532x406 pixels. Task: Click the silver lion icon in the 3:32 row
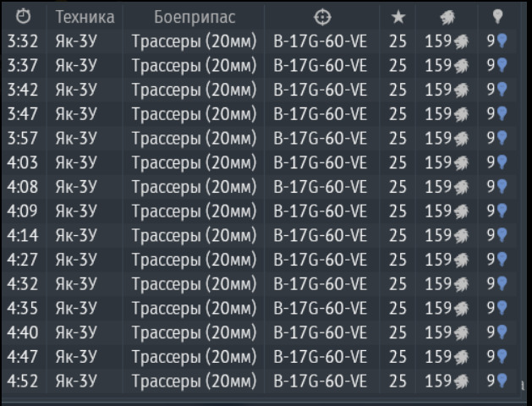pos(460,40)
